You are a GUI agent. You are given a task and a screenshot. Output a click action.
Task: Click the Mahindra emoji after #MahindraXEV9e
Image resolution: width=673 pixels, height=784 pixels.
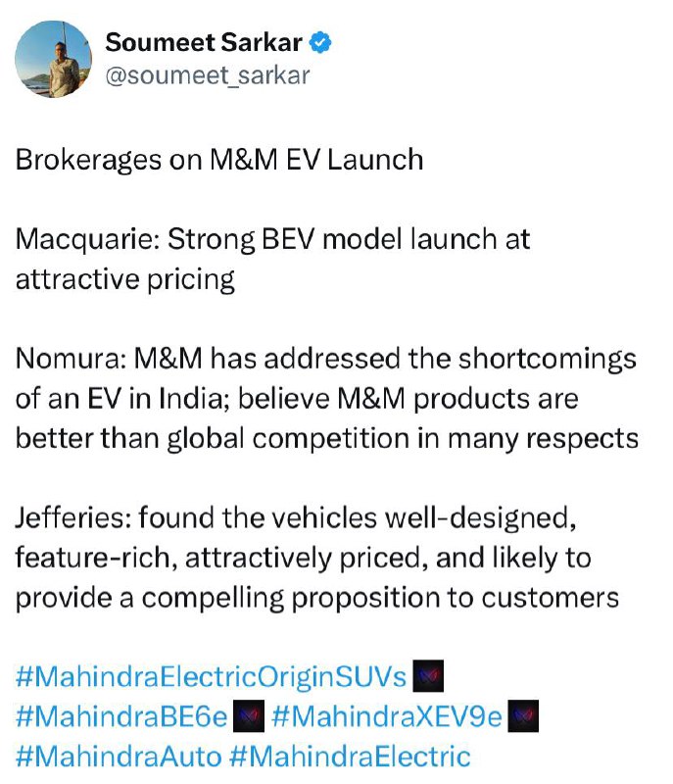click(x=523, y=716)
